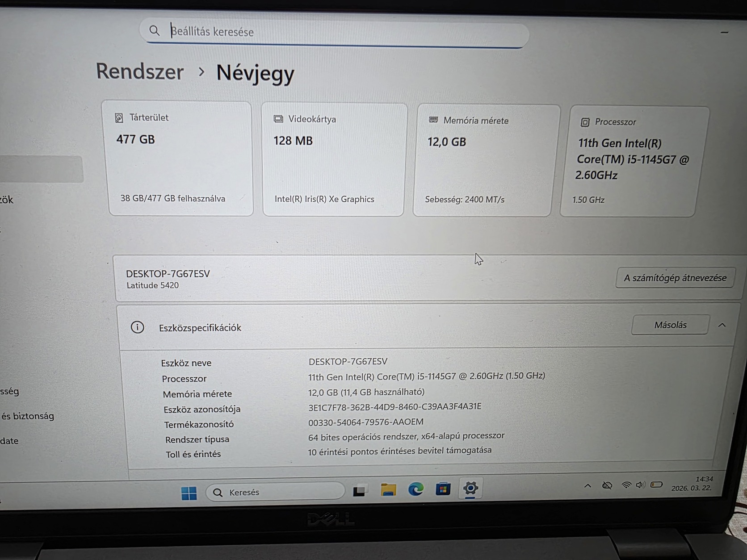Focus the Beállítás keresése search field
This screenshot has height=560, width=747.
pos(335,33)
